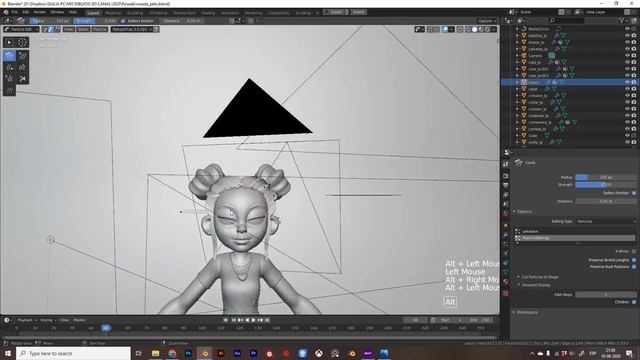Collapse the Options section
The image size is (640, 360).
pos(523,211)
